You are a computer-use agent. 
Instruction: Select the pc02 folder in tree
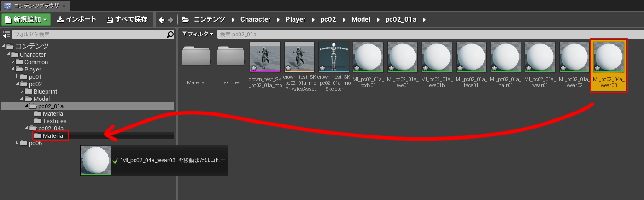(x=35, y=84)
